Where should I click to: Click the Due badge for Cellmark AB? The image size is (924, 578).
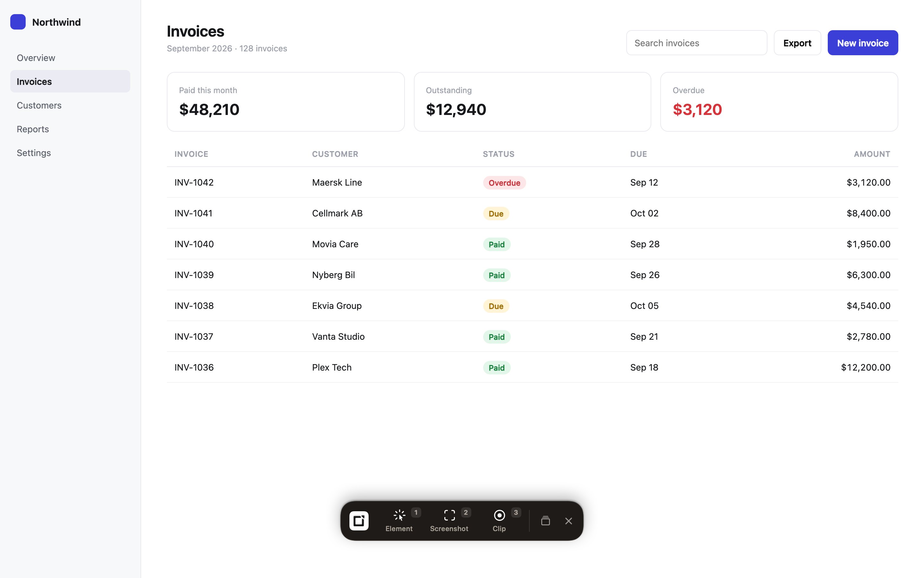496,214
